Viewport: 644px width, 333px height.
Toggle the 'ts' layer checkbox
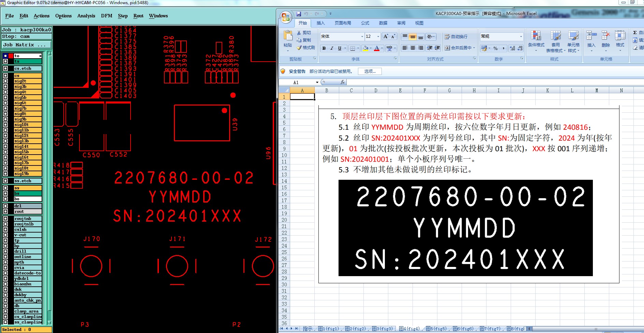coord(5,61)
